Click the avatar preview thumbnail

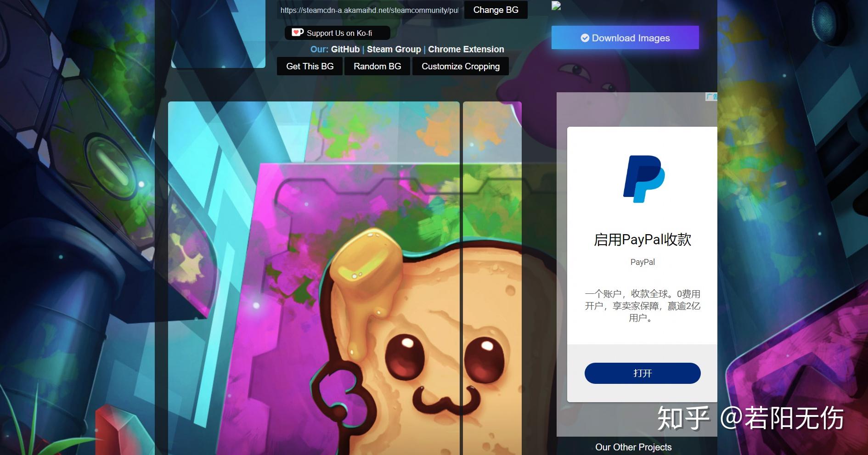tap(218, 34)
